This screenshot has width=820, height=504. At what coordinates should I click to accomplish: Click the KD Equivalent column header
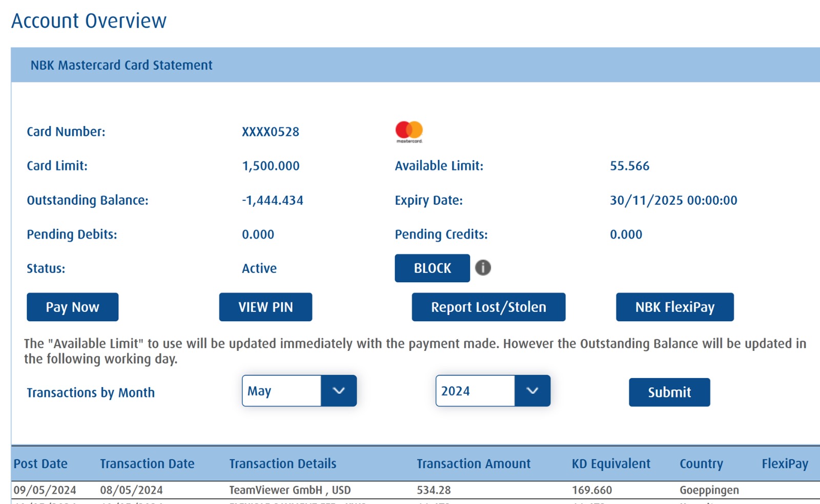[x=611, y=464]
